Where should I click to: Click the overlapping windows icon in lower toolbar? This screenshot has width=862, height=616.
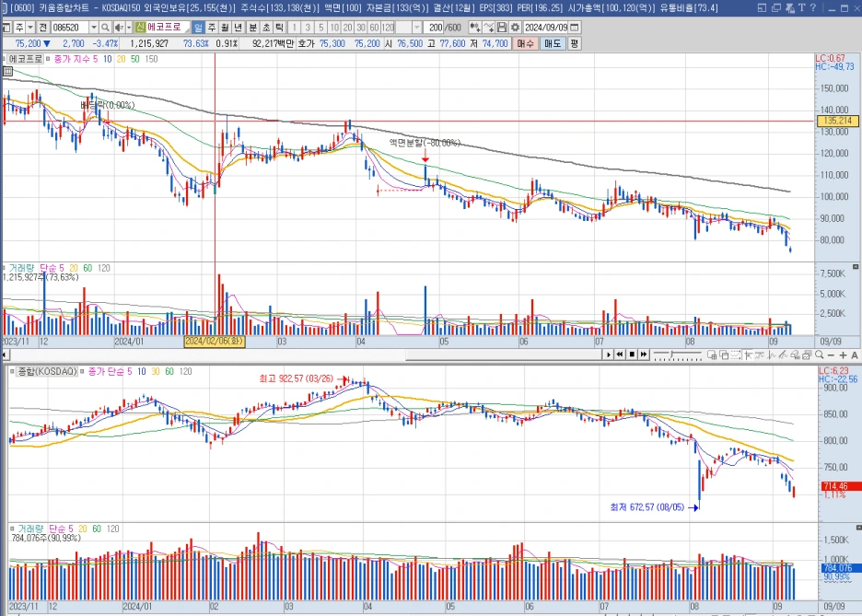pyautogui.click(x=724, y=355)
